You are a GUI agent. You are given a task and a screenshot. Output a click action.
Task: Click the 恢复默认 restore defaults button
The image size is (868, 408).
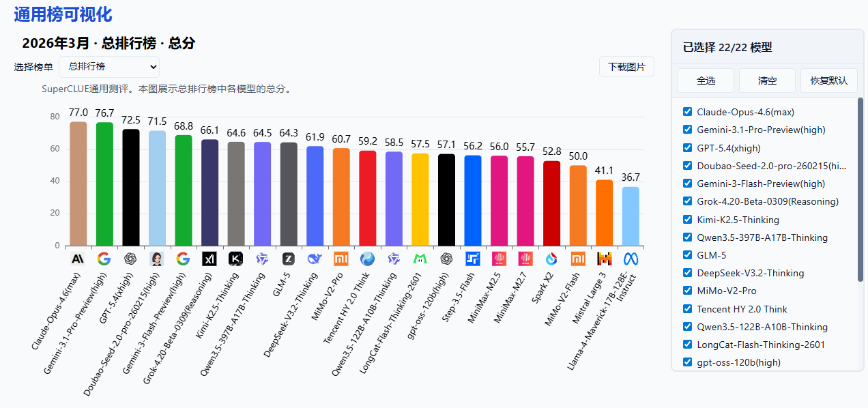pyautogui.click(x=828, y=81)
